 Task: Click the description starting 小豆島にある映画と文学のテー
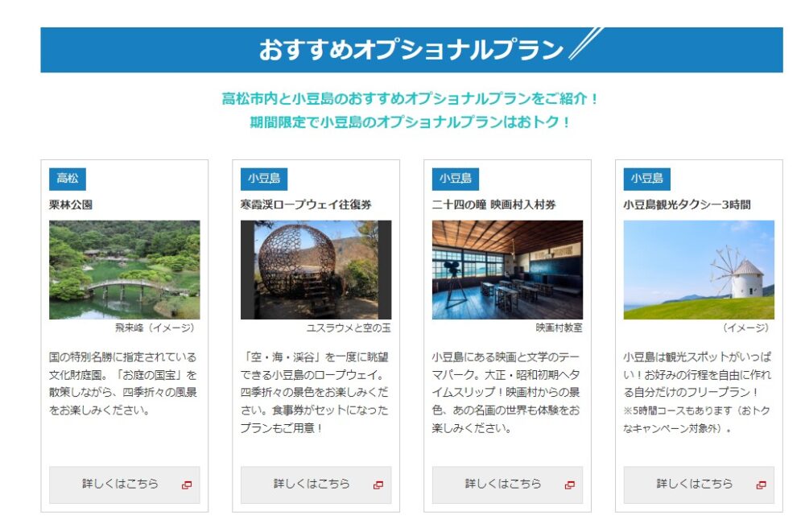(506, 392)
